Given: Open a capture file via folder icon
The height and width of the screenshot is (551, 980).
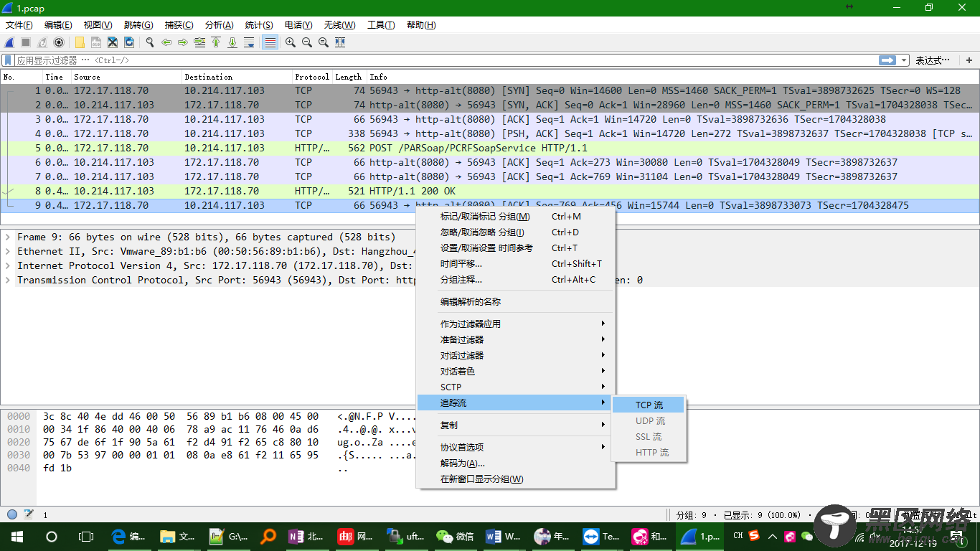Looking at the screenshot, I should pyautogui.click(x=80, y=42).
